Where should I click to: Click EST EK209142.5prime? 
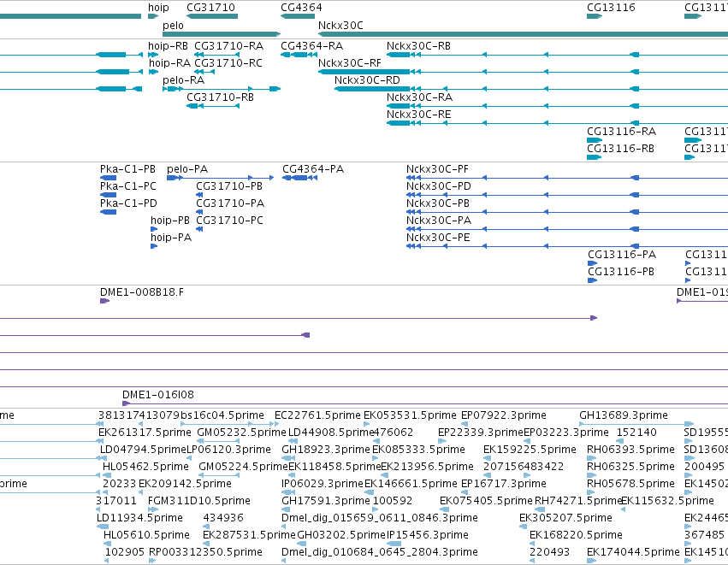coord(186,485)
